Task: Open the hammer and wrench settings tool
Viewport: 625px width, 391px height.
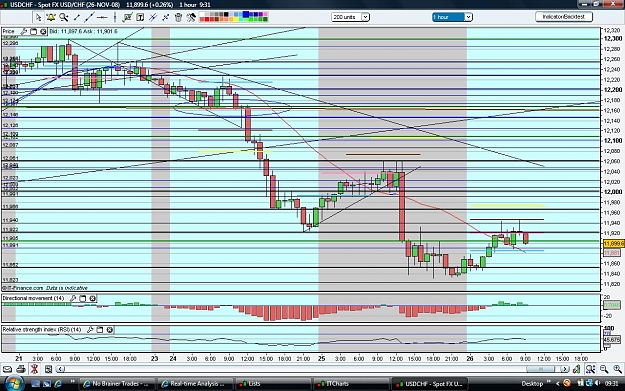Action: point(191,17)
